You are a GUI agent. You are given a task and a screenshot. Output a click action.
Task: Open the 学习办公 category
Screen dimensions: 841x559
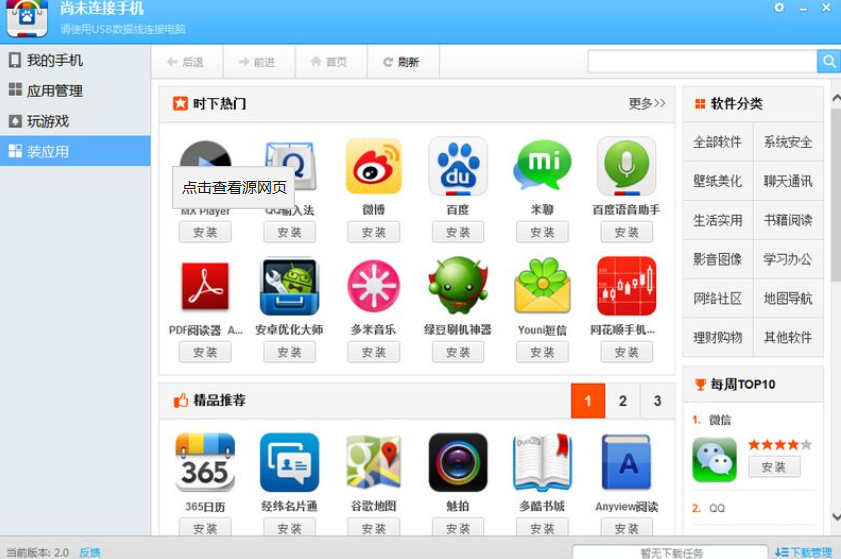(788, 260)
